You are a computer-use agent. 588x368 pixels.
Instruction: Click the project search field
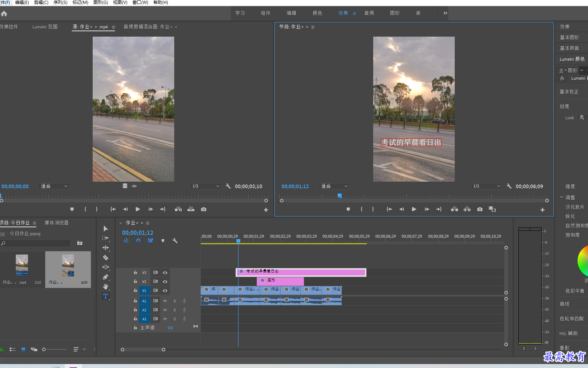pos(35,243)
